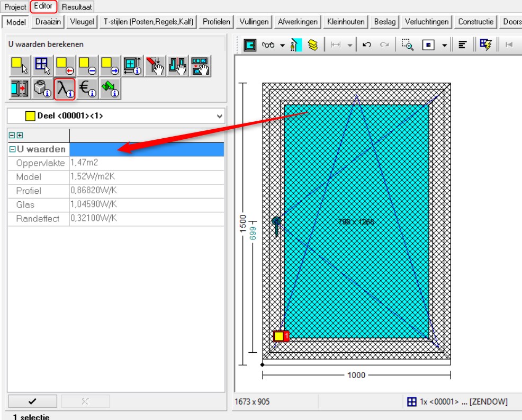The width and height of the screenshot is (522, 420).
Task: Select the window layout hand tool
Action: (x=200, y=66)
